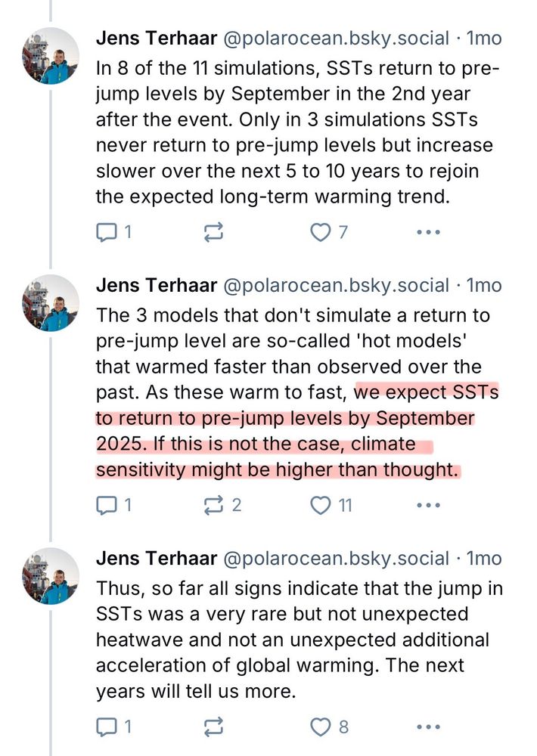Open the 1mo timestamp on the third post
The width and height of the screenshot is (537, 756).
point(484,559)
